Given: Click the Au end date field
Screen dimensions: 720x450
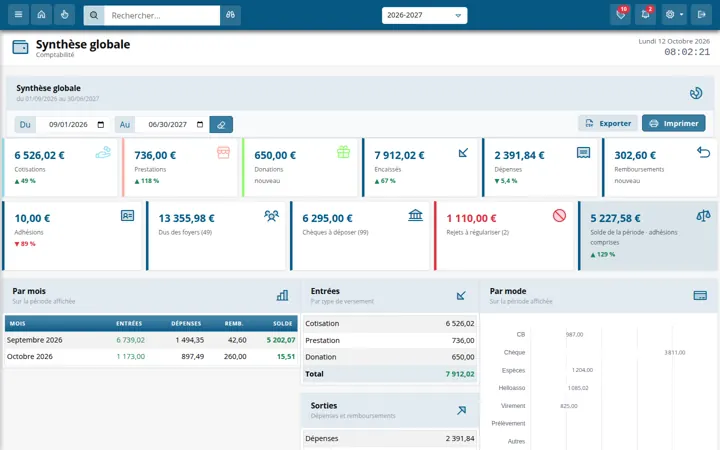Looking at the screenshot, I should coord(172,124).
